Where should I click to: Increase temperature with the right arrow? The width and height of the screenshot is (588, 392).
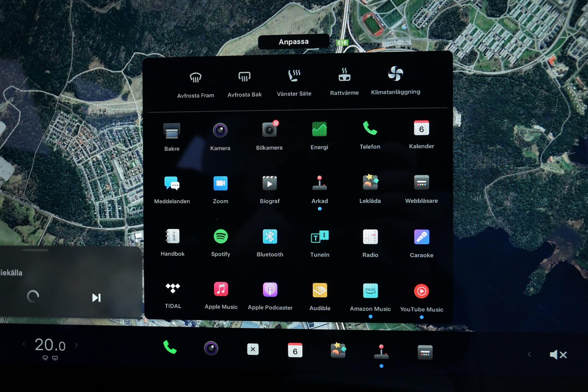[x=76, y=345]
